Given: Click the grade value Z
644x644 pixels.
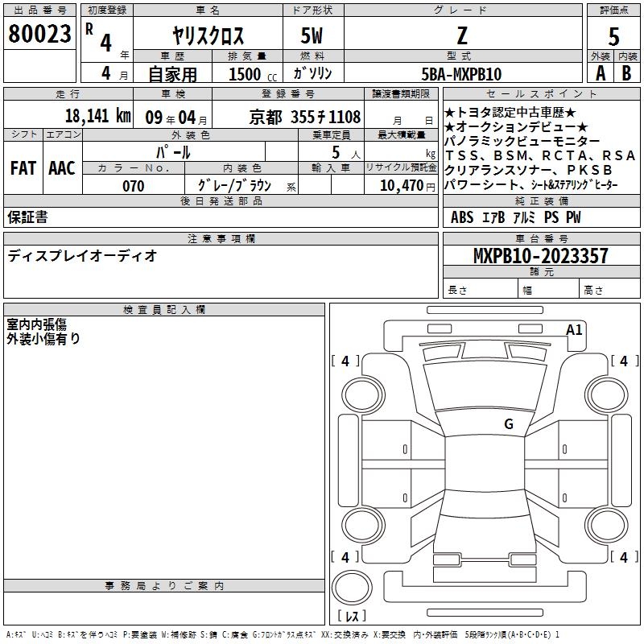Looking at the screenshot, I should pos(462,35).
